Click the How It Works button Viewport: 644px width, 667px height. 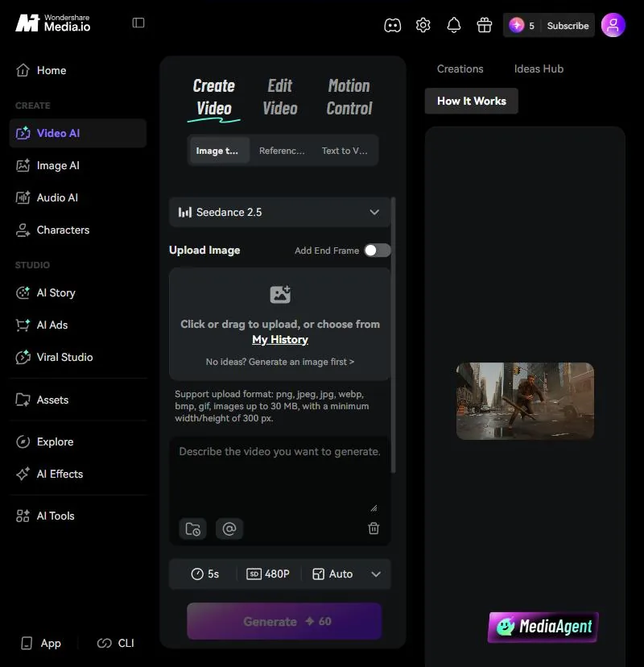click(x=472, y=101)
